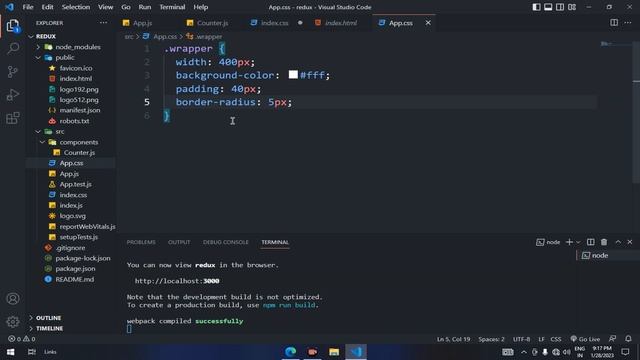Image resolution: width=640 pixels, height=360 pixels.
Task: Open the Terminal menu
Action: click(172, 7)
